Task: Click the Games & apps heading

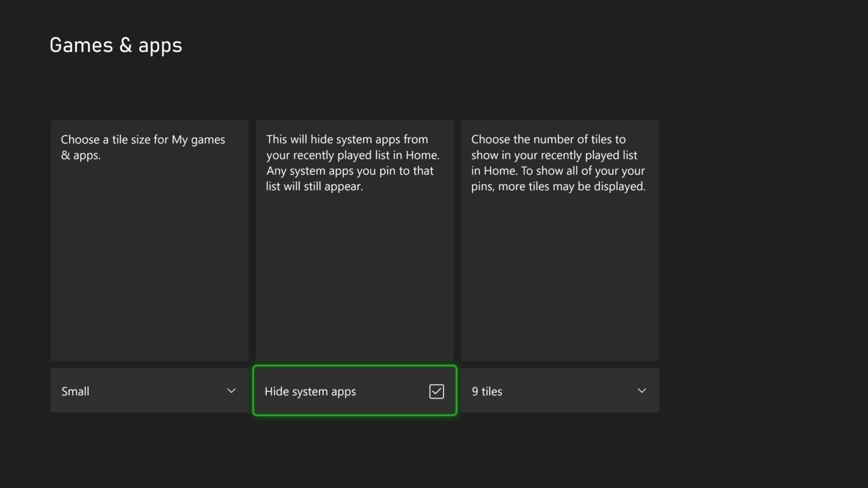Action: (x=115, y=45)
